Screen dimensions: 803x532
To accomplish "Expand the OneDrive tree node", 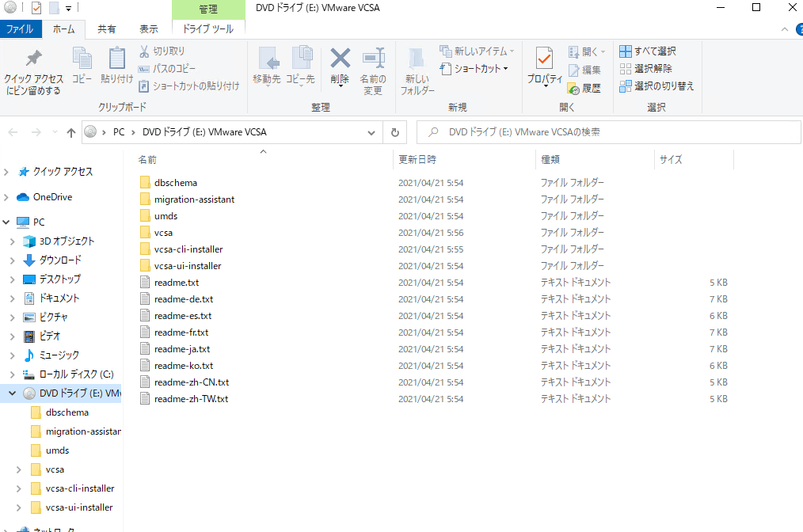I will tap(6, 197).
